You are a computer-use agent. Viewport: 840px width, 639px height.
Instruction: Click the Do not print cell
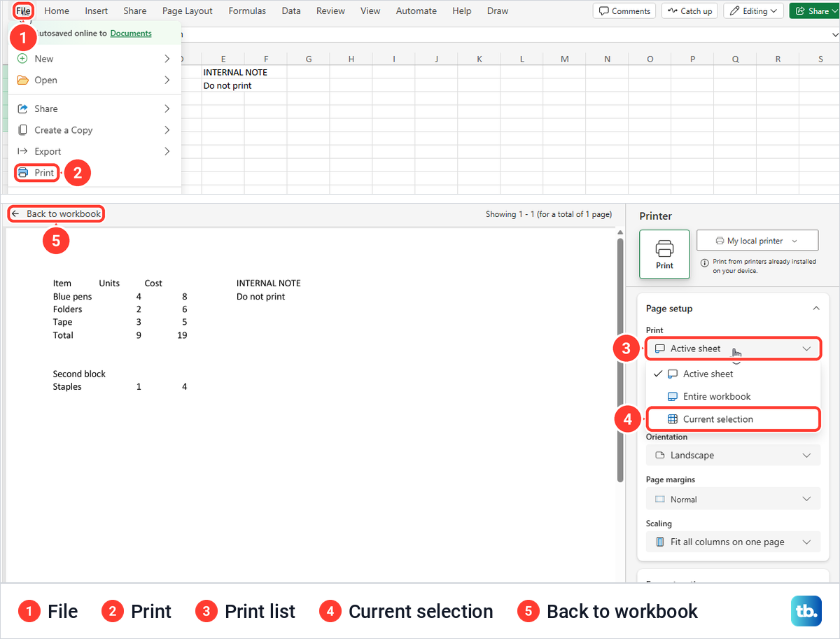tap(227, 85)
